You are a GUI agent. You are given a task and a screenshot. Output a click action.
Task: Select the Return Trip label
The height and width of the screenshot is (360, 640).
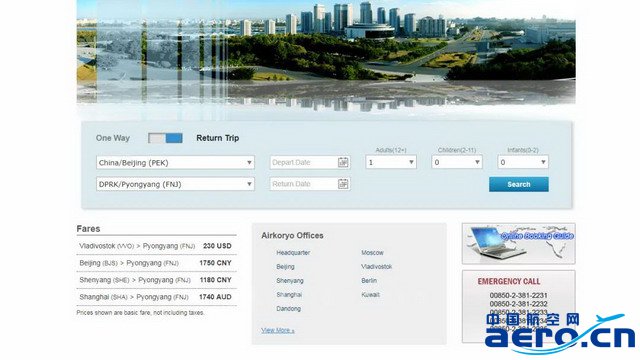tap(218, 138)
